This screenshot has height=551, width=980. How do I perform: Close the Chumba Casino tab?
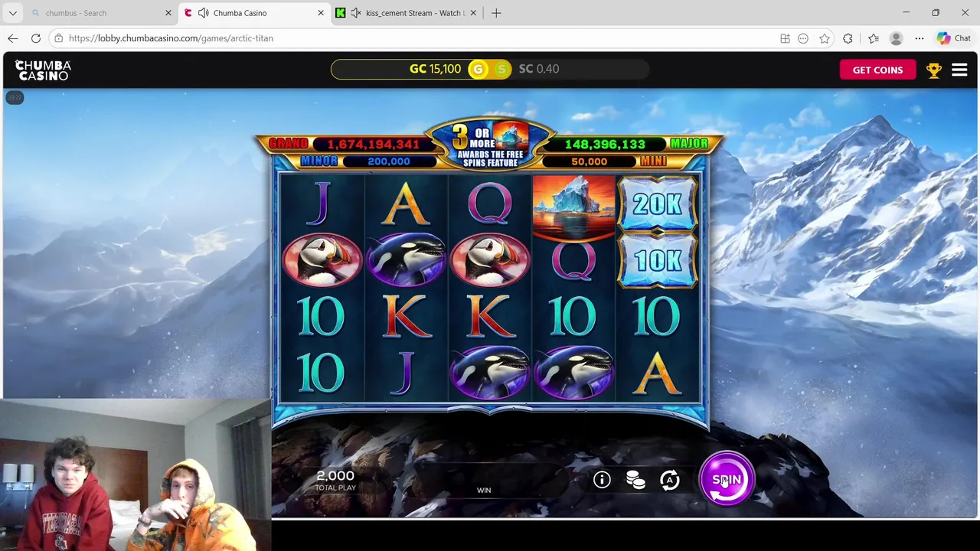click(x=321, y=13)
